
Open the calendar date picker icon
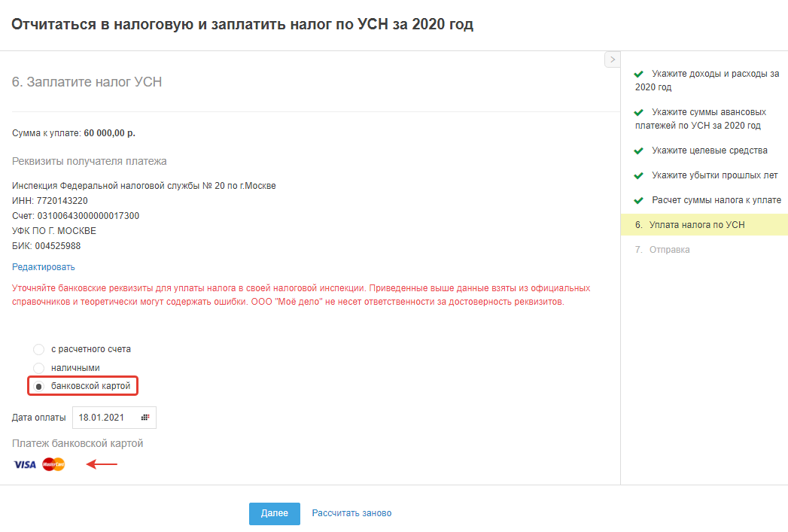[145, 418]
